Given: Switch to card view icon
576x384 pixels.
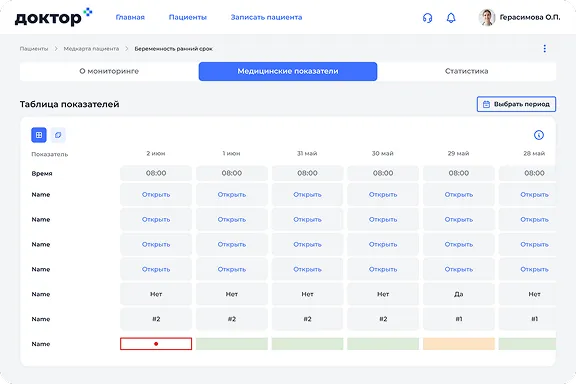Looking at the screenshot, I should point(58,135).
